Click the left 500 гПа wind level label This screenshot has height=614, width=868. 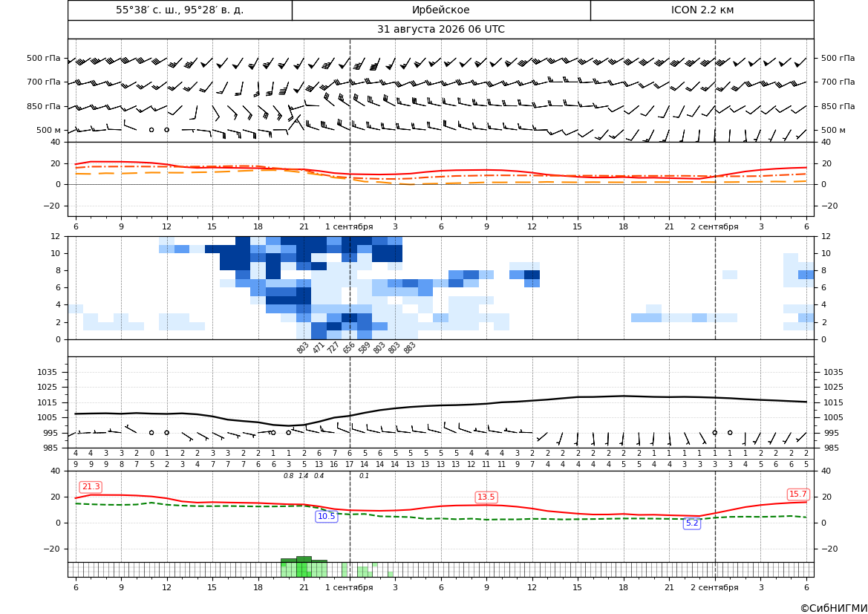[x=44, y=58]
